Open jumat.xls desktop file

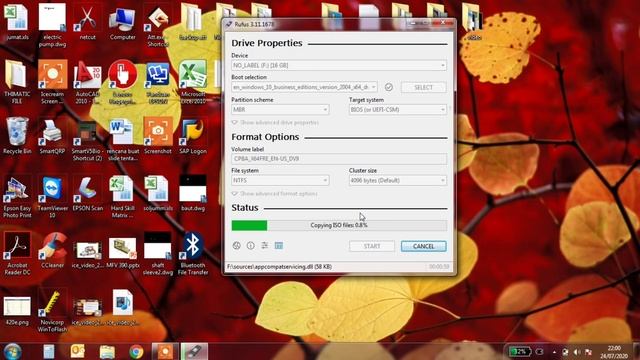coord(17,23)
